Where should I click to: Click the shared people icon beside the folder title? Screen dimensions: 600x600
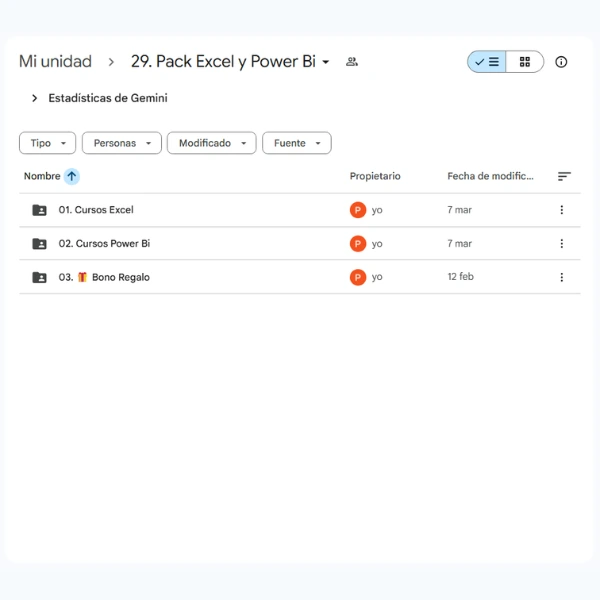coord(352,62)
